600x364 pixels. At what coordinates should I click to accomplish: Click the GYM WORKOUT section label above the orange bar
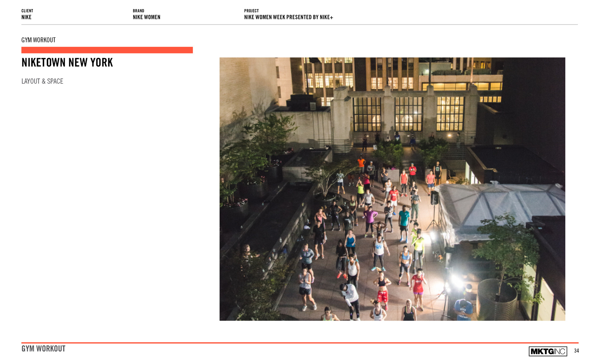pyautogui.click(x=38, y=40)
